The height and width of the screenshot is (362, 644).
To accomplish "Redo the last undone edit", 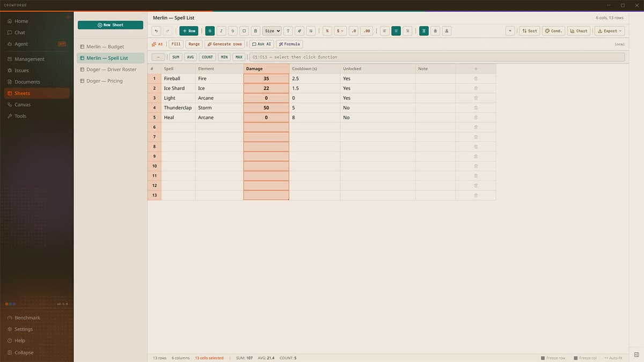I will 168,31.
